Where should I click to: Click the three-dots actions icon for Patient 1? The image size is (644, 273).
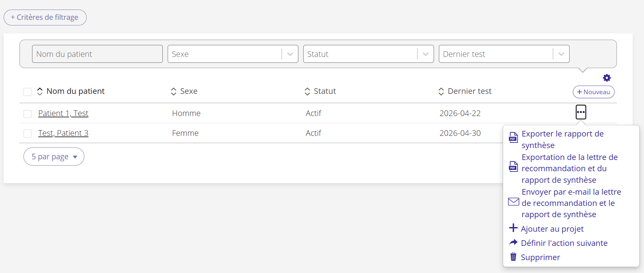(581, 112)
